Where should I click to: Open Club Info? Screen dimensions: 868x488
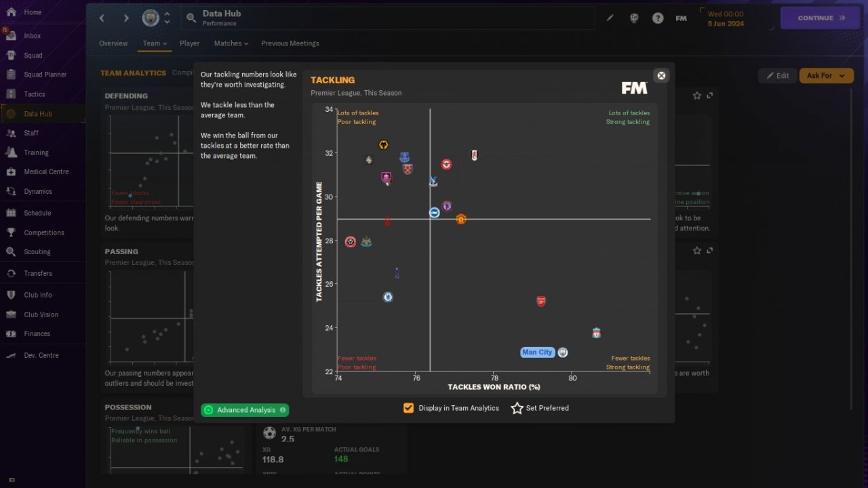point(38,296)
